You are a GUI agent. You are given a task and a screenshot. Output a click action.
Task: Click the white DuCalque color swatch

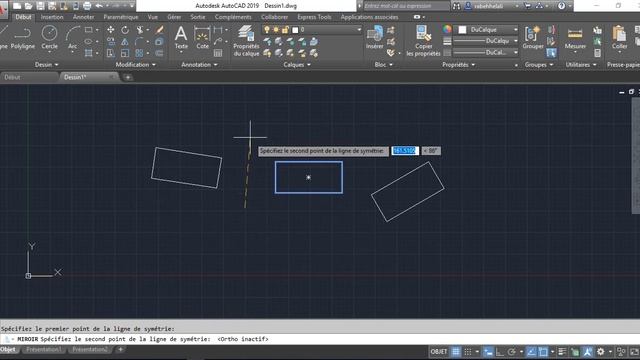click(462, 29)
